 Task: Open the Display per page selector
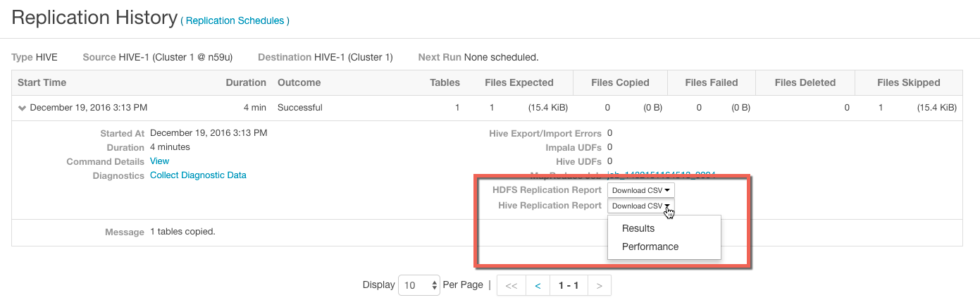[x=419, y=285]
